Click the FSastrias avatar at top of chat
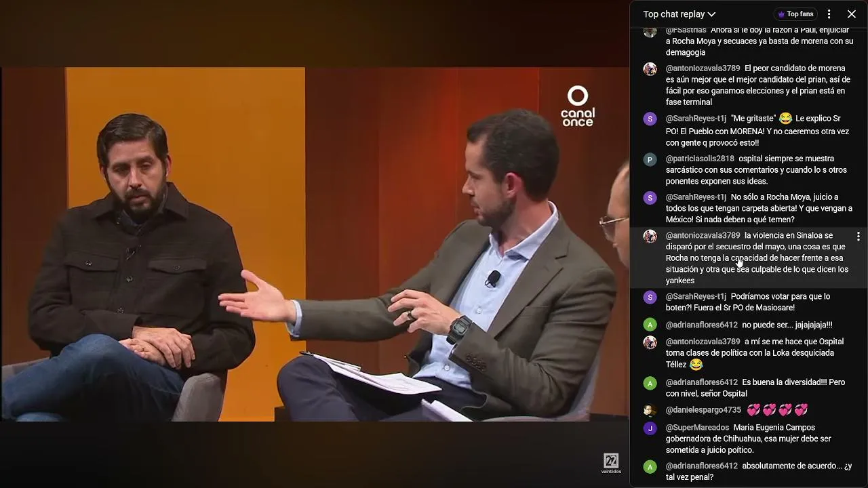 click(x=650, y=31)
